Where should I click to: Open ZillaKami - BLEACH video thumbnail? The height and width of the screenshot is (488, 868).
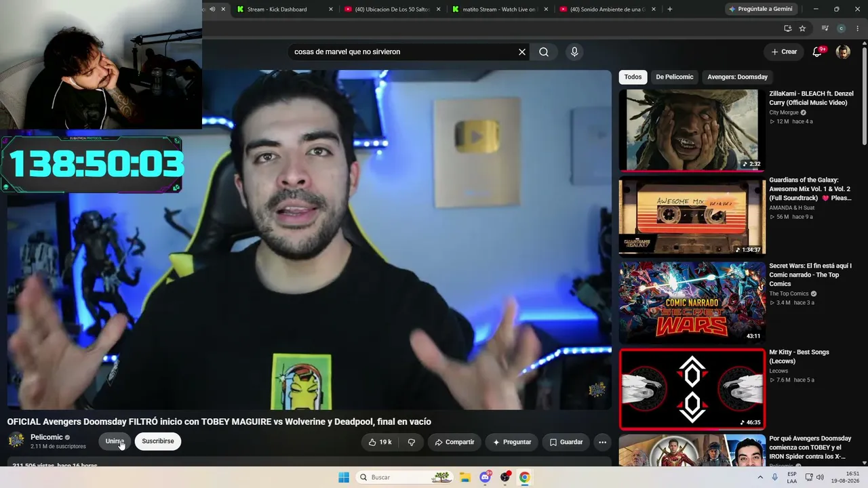[692, 130]
